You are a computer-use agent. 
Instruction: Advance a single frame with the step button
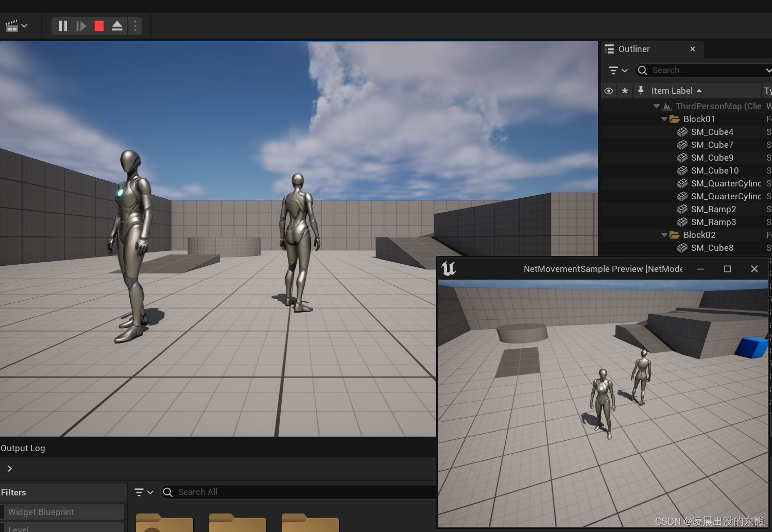pyautogui.click(x=81, y=26)
